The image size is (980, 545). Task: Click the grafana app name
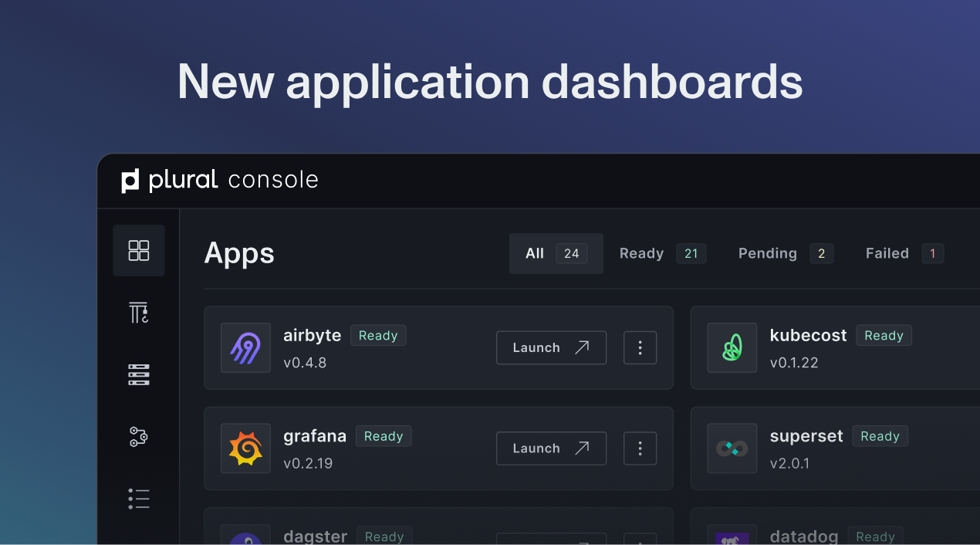point(315,436)
